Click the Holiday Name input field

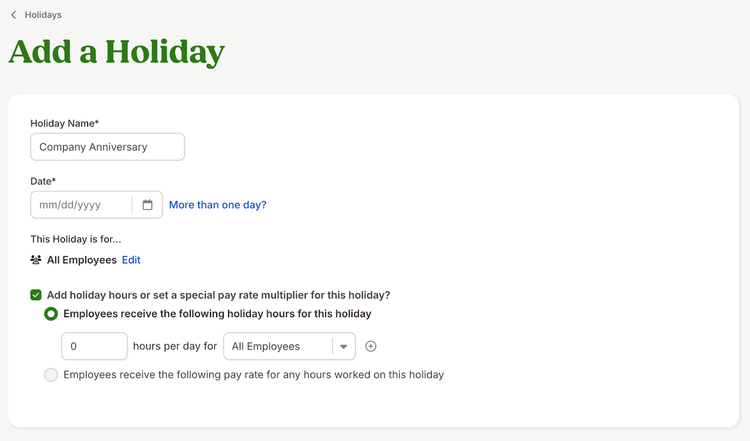[x=108, y=147]
